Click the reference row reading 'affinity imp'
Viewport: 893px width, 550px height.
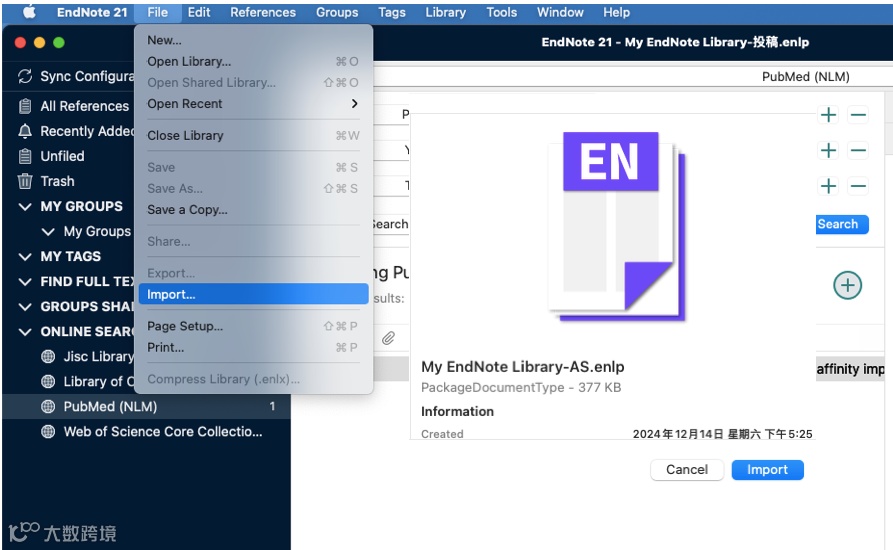tap(850, 369)
